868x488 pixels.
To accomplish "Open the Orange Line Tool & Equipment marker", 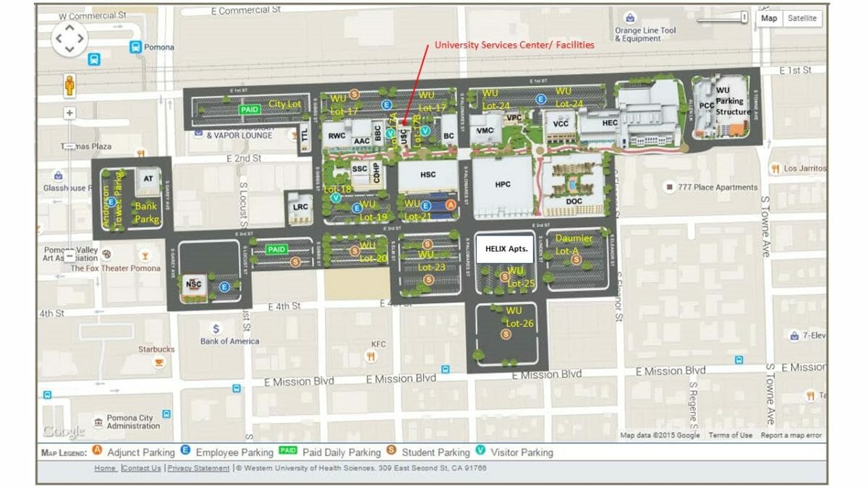I will pyautogui.click(x=631, y=17).
